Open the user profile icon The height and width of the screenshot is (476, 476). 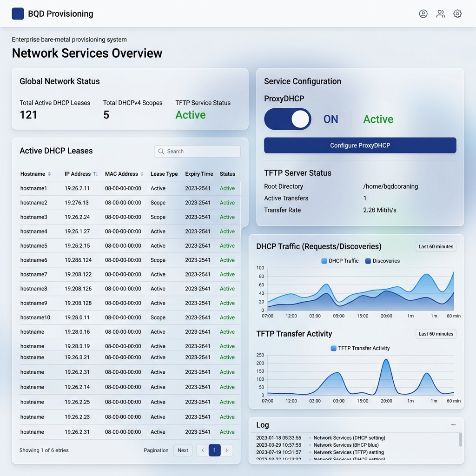pos(423,13)
